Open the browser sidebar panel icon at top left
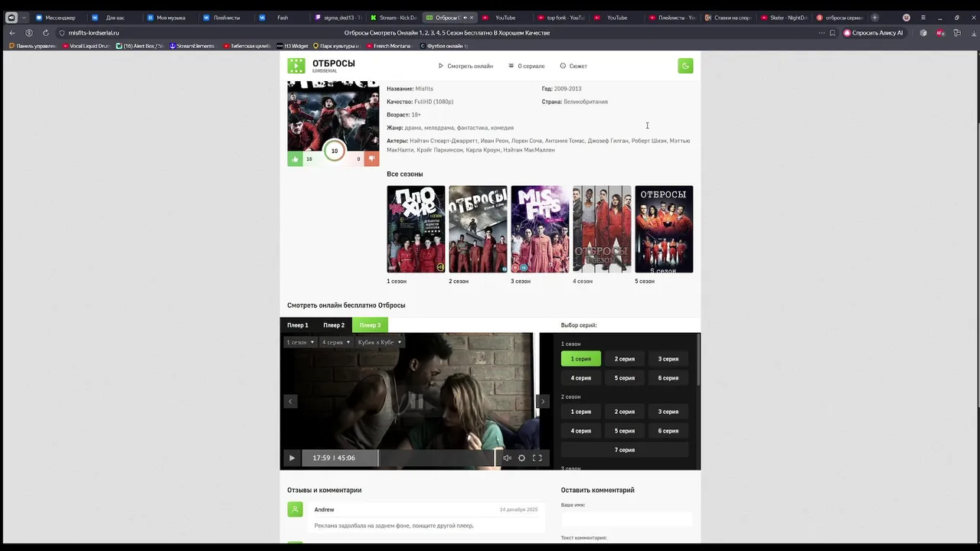This screenshot has height=551, width=980. tap(11, 18)
